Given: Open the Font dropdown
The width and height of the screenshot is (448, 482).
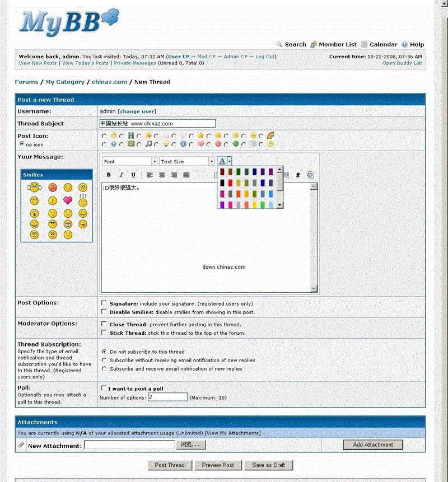Looking at the screenshot, I should coord(130,161).
